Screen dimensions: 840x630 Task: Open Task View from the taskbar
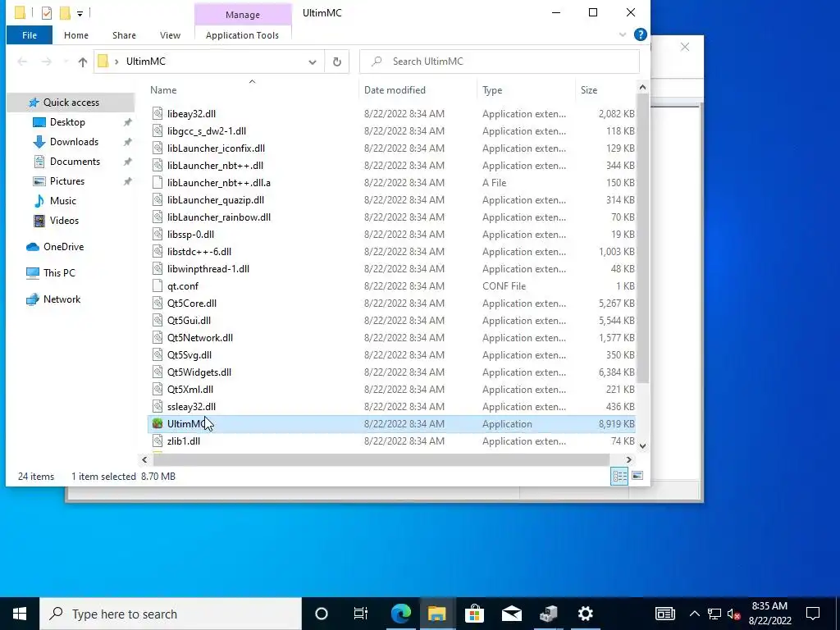coord(361,614)
